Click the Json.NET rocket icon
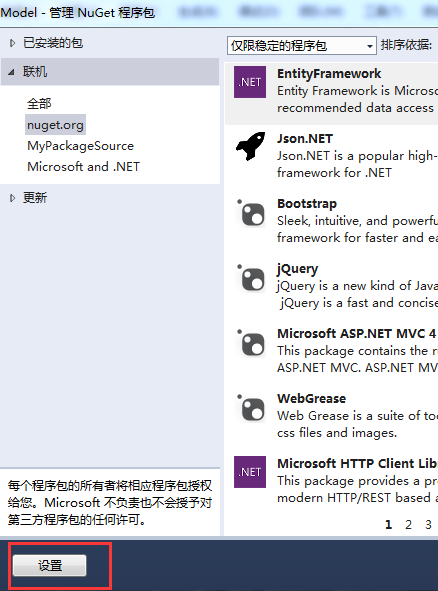 (x=251, y=146)
